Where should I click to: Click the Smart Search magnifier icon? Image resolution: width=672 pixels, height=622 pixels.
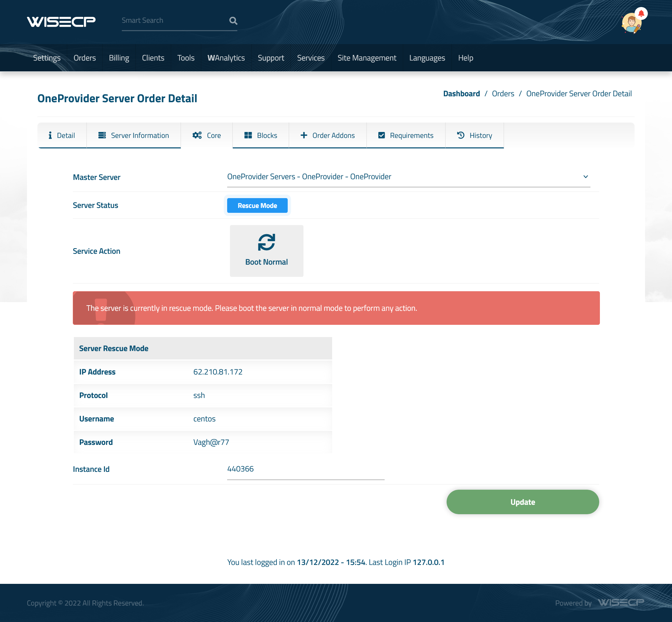point(233,21)
